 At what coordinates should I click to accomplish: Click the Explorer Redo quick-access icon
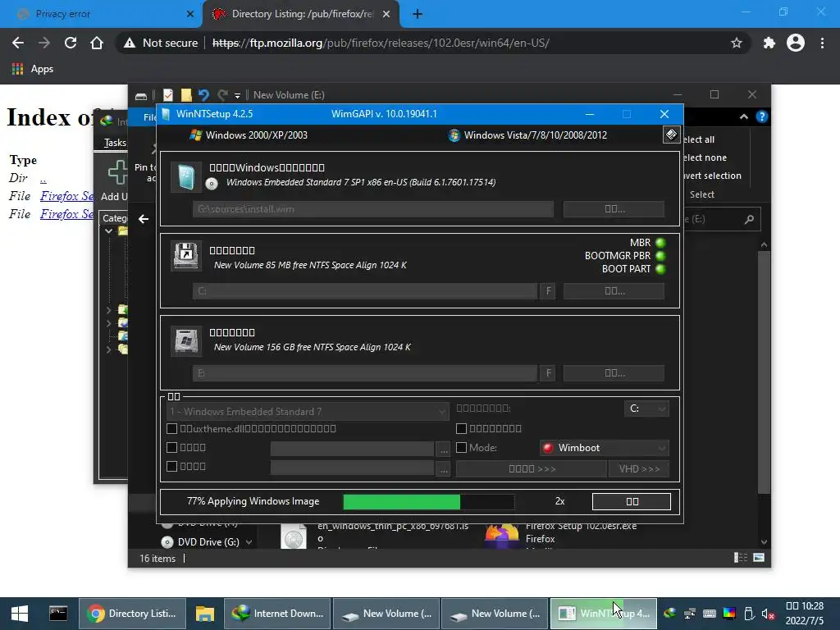coord(222,95)
